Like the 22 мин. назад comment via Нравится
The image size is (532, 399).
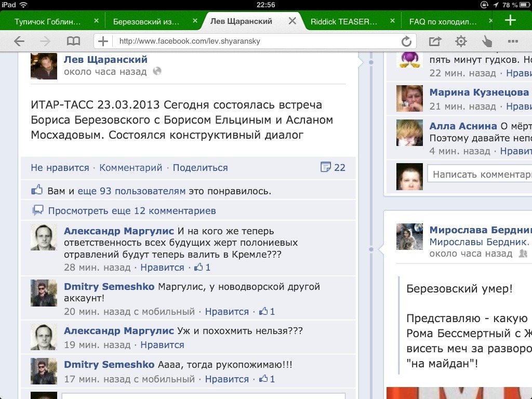click(519, 73)
